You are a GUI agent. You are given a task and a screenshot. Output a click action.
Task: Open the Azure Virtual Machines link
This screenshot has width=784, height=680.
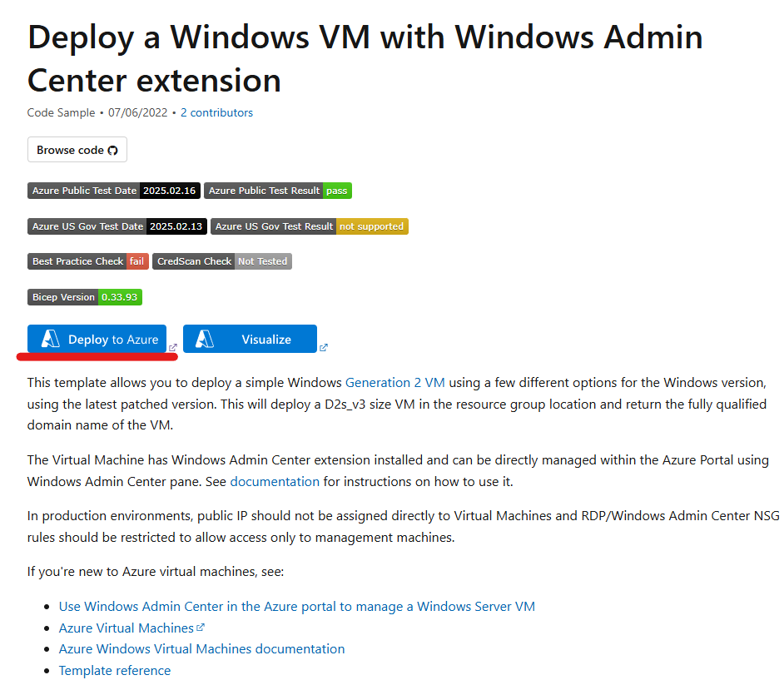(x=126, y=628)
